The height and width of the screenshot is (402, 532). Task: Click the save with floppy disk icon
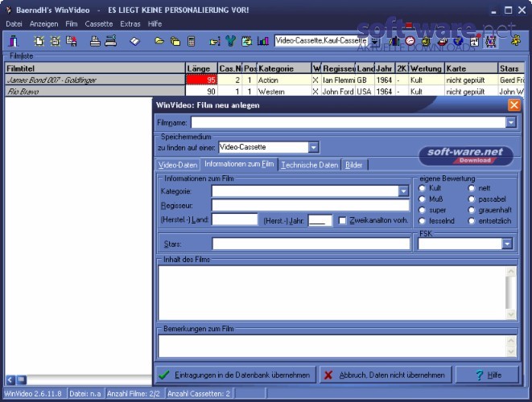[72, 41]
